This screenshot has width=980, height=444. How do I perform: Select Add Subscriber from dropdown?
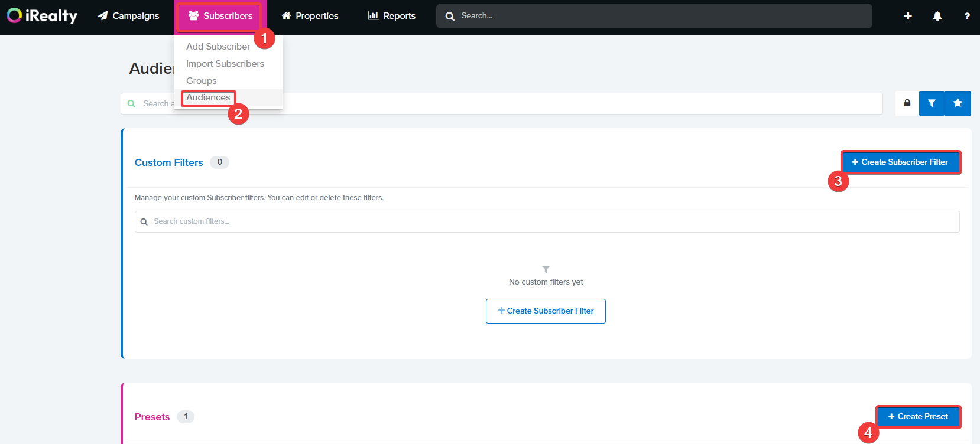click(218, 47)
